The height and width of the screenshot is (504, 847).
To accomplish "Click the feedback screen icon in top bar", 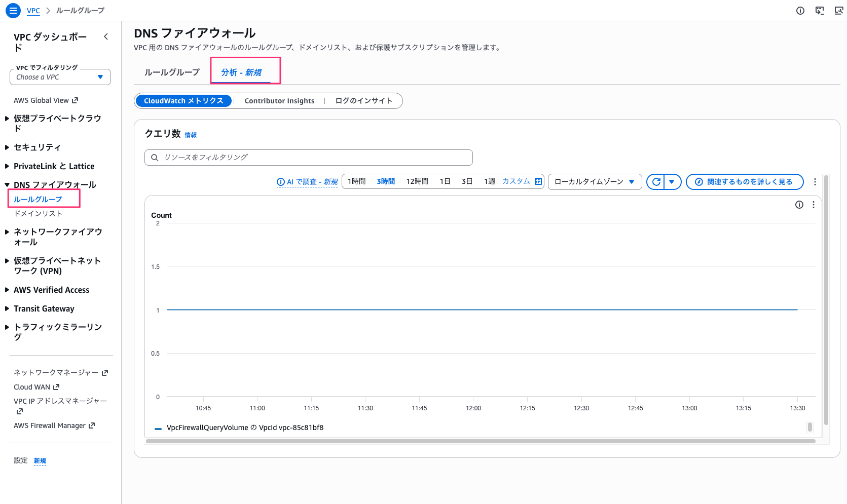I will coord(820,11).
